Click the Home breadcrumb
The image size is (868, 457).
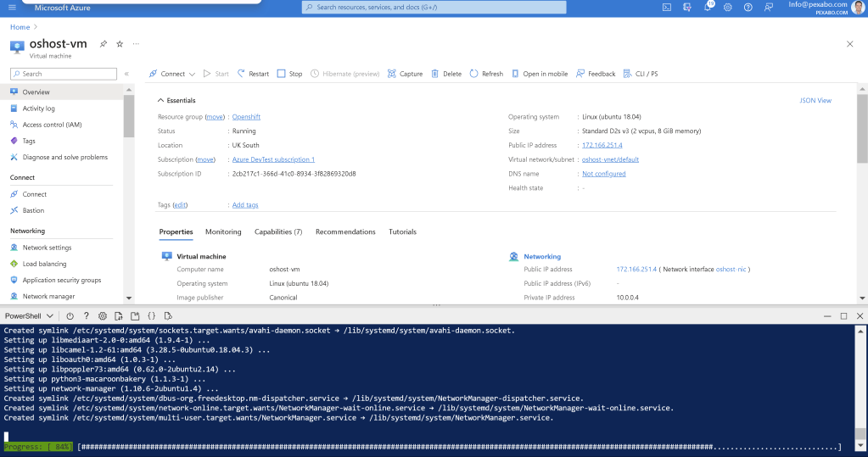[20, 27]
